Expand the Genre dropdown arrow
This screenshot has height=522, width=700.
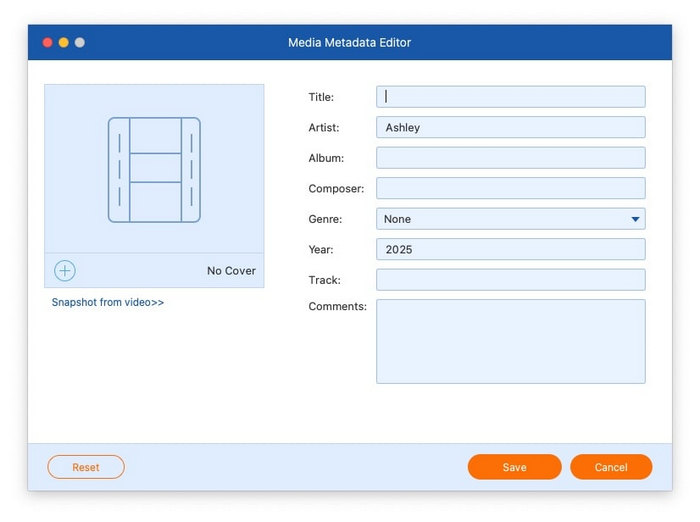pos(635,219)
